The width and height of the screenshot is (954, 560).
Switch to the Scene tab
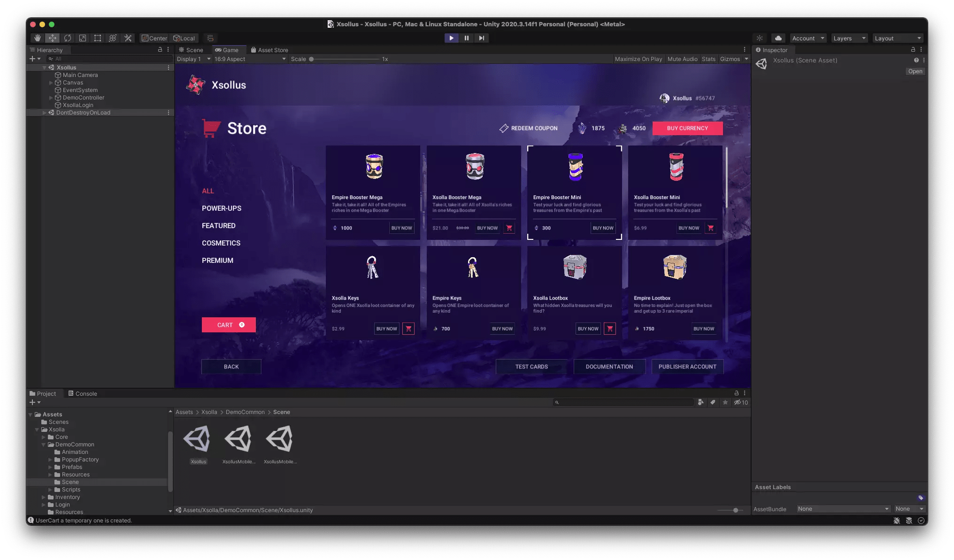click(x=191, y=50)
